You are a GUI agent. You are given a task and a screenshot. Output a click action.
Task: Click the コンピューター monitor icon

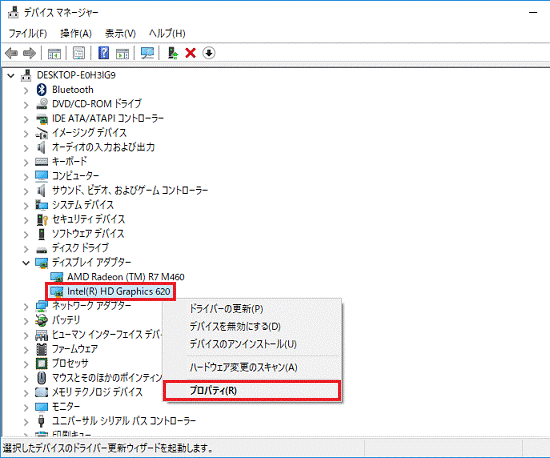pyautogui.click(x=41, y=176)
